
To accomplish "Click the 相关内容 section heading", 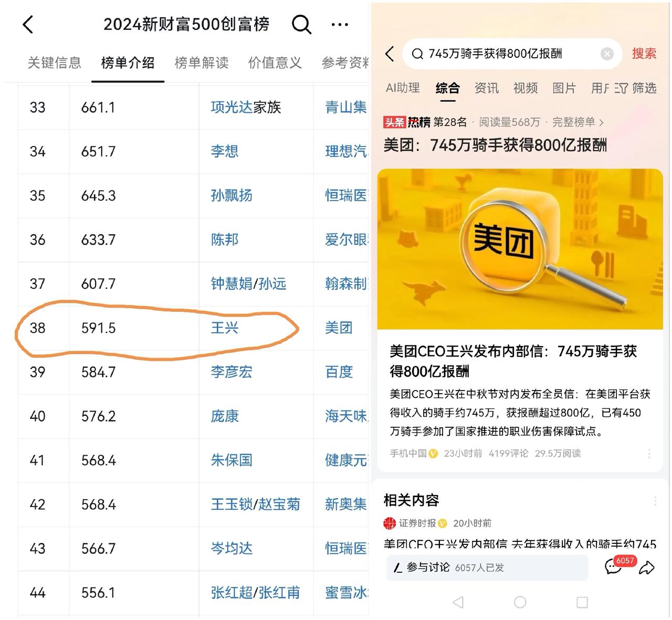I will pos(411,500).
